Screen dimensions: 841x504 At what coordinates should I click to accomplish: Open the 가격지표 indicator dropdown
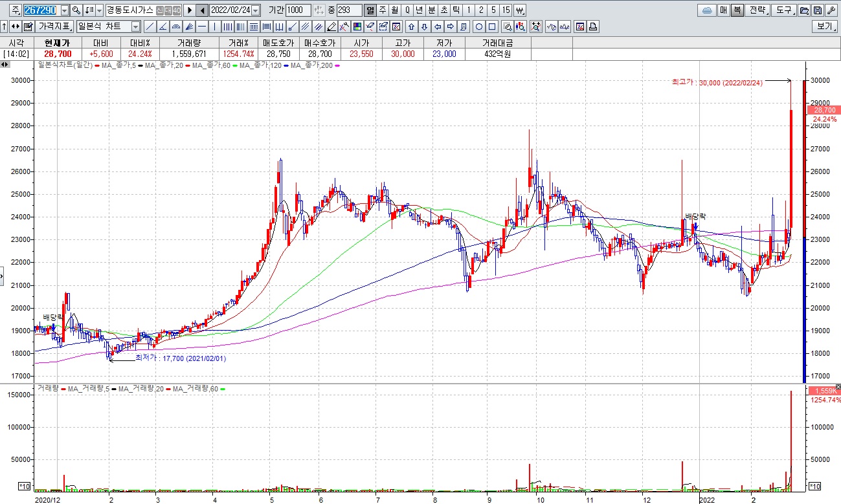tap(55, 27)
